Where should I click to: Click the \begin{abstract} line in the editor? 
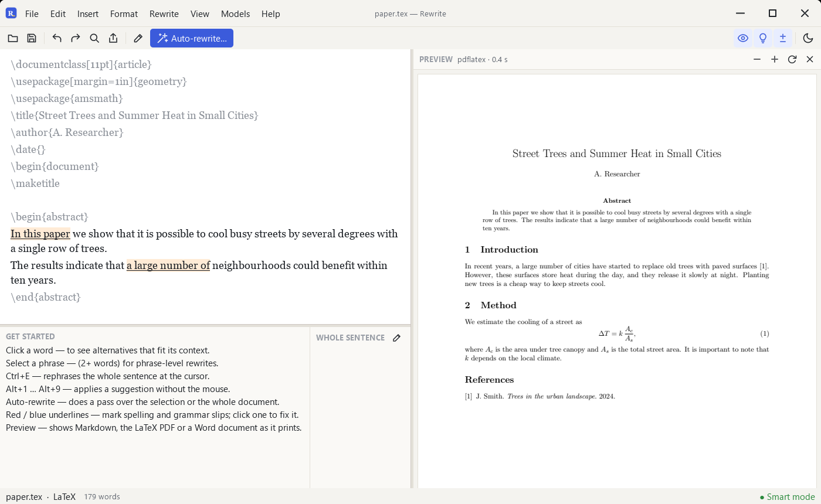[49, 217]
